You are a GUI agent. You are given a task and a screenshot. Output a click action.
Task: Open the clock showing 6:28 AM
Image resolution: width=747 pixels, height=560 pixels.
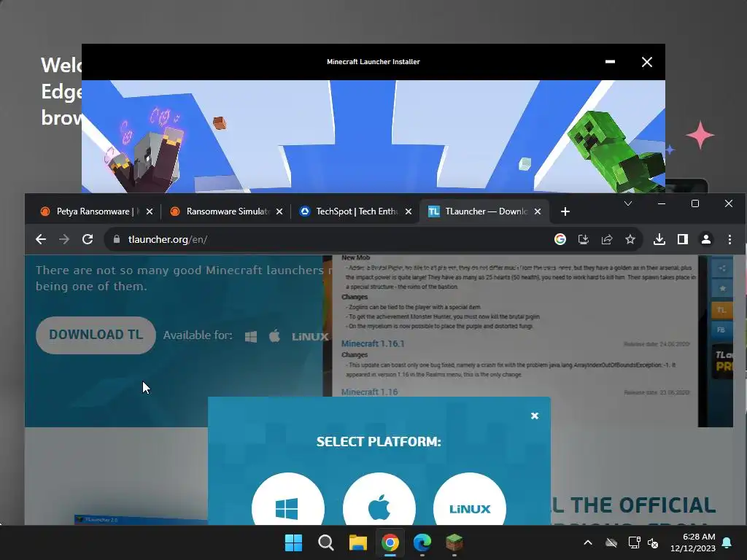pyautogui.click(x=693, y=542)
